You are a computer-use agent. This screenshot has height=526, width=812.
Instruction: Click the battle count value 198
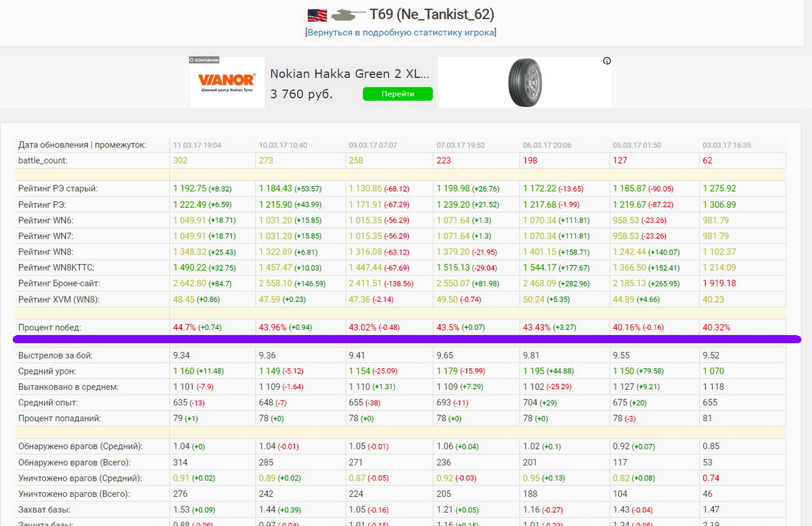click(531, 160)
